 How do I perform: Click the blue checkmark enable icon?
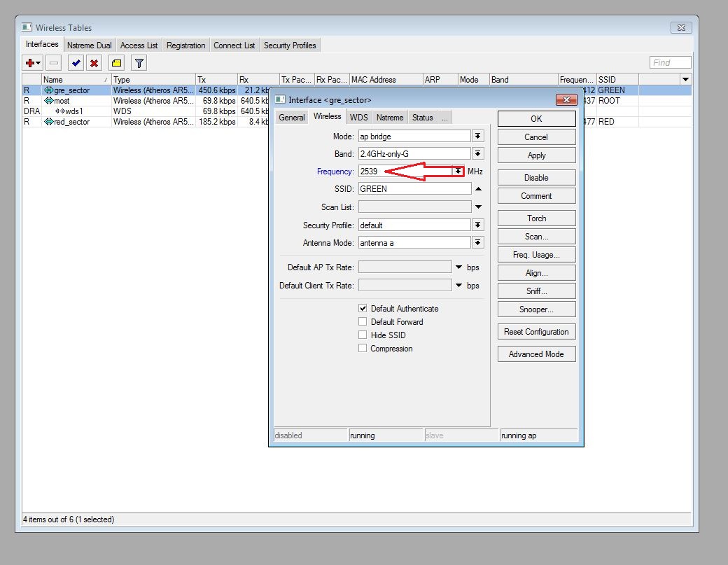[76, 63]
